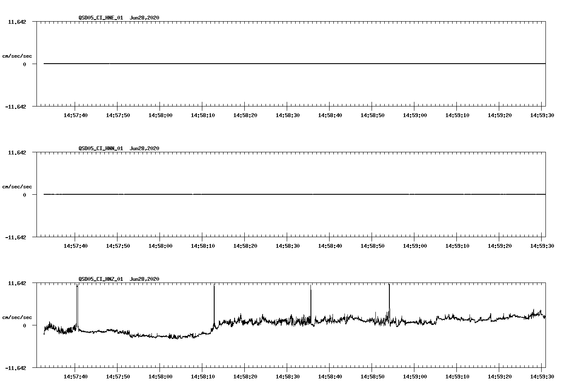Click the 14:58:40 time label under HNE plot

click(x=330, y=115)
